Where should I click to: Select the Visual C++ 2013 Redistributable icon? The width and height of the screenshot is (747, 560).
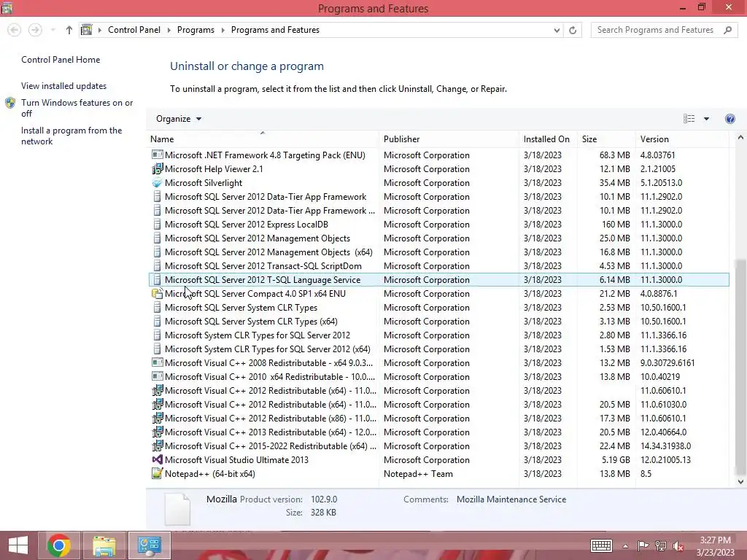pos(157,432)
